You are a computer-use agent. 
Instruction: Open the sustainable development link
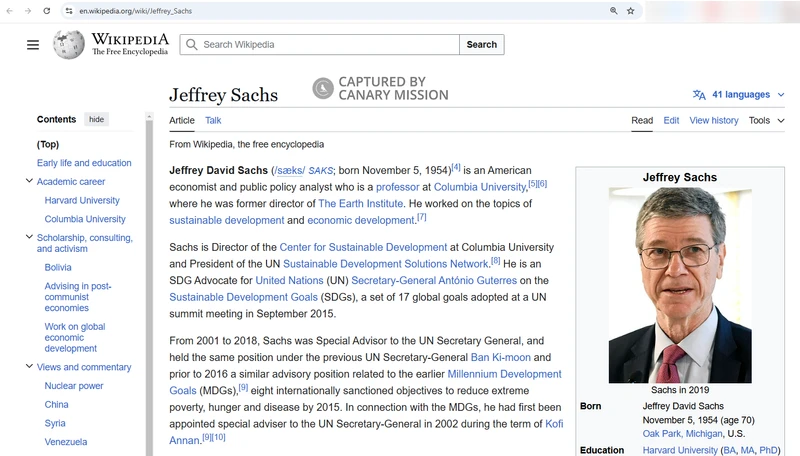(227, 220)
